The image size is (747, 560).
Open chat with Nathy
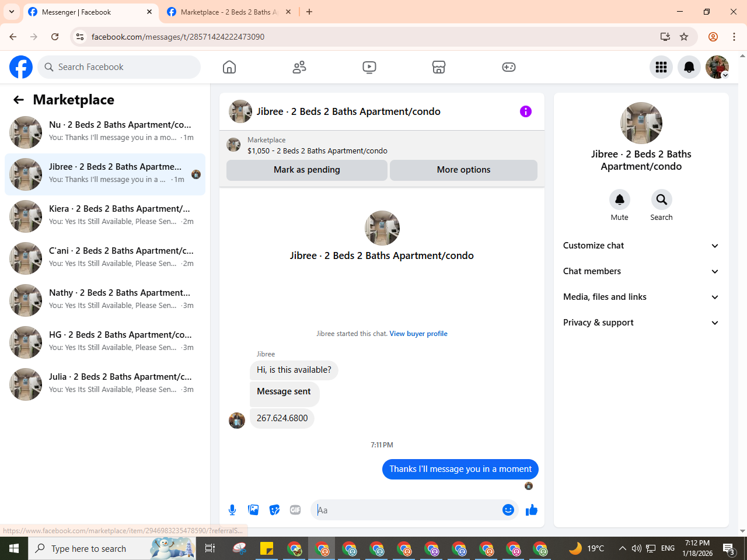coord(105,300)
